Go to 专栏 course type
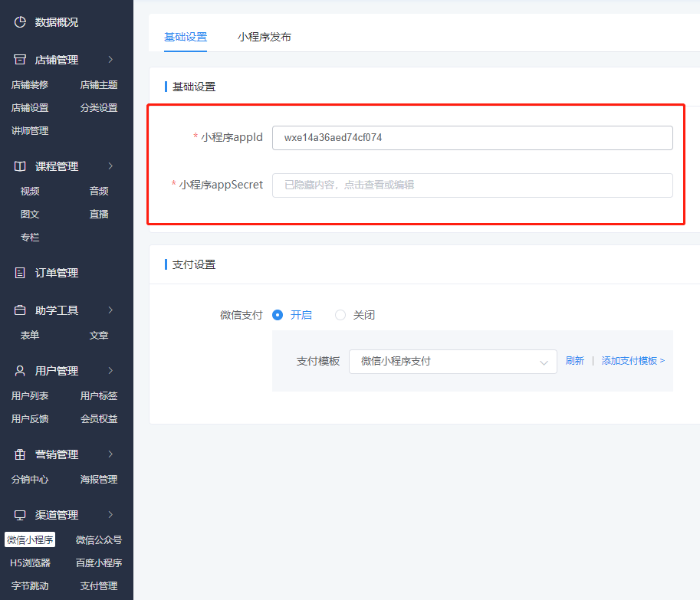Image resolution: width=700 pixels, height=600 pixels. [x=30, y=238]
